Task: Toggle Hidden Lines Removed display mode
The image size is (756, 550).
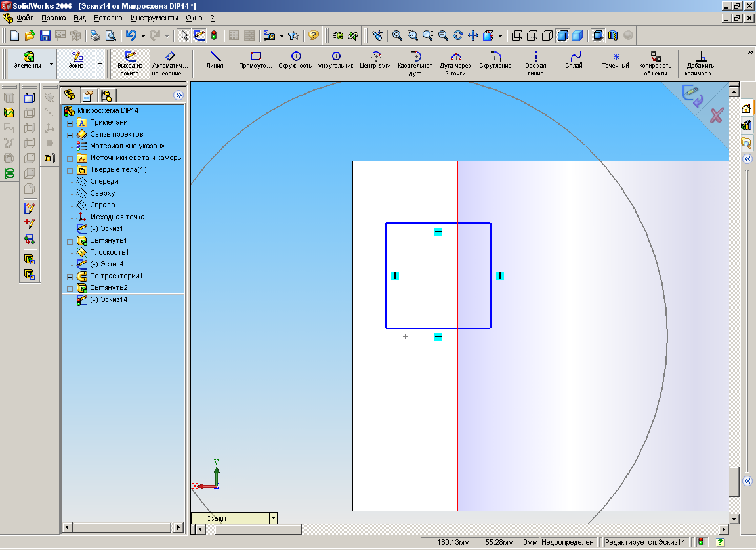Action: pos(547,35)
